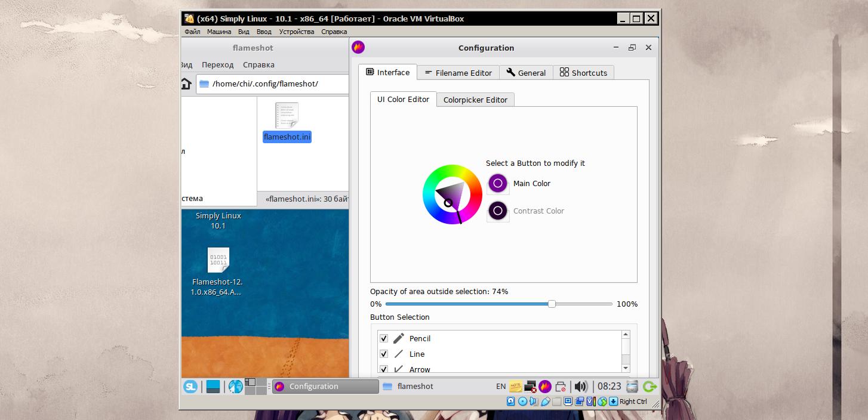Click the volume speaker tray icon

581,386
